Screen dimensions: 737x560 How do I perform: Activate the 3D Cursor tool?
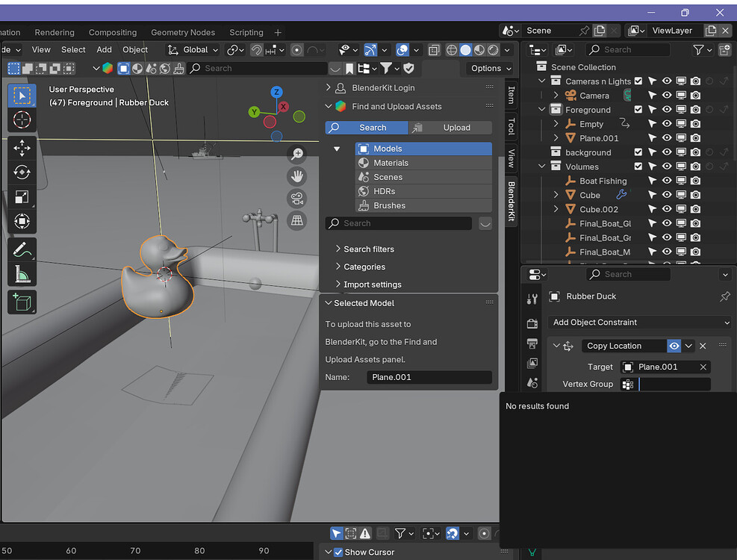point(22,120)
